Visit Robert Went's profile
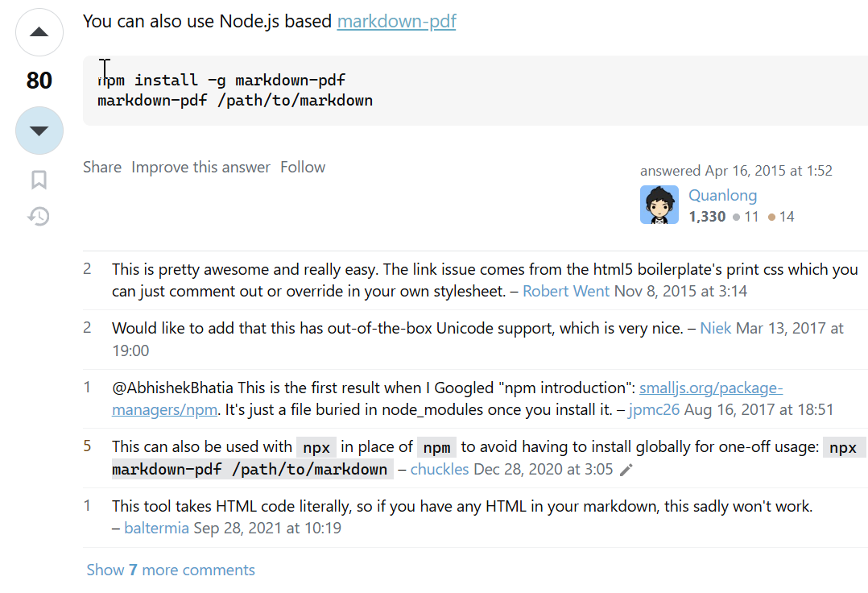 566,291
